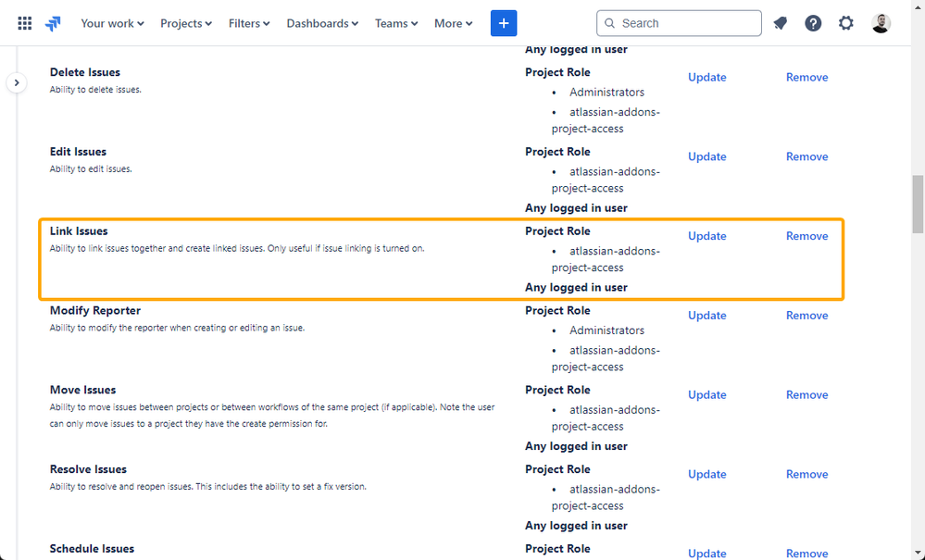Viewport: 925px width, 560px height.
Task: Open the settings gear icon
Action: click(846, 23)
